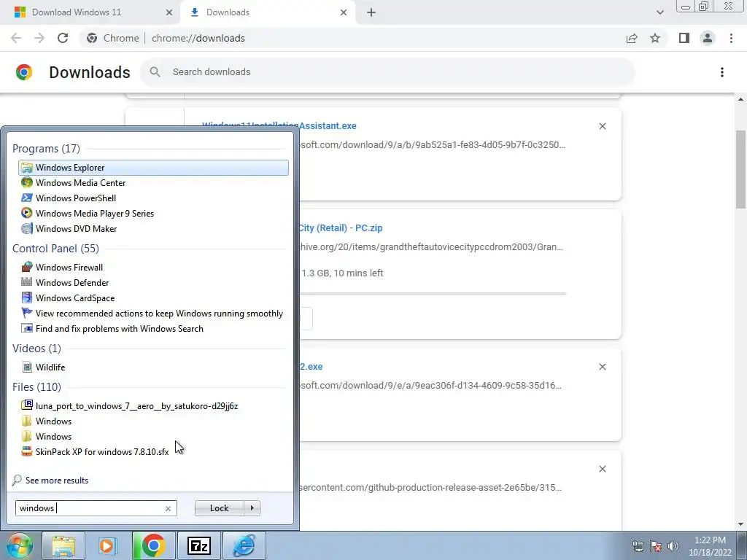Open Windows Explorer from search results
Screen dimensions: 747x560
click(x=153, y=168)
